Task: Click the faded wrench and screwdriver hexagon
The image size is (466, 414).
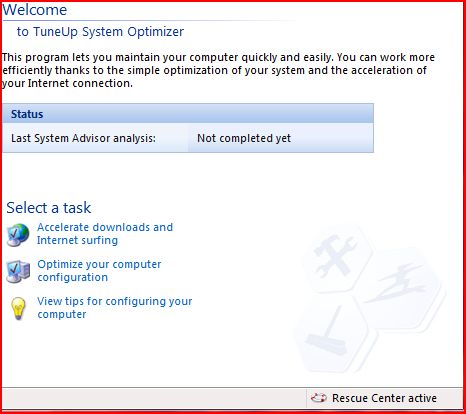Action: [337, 257]
